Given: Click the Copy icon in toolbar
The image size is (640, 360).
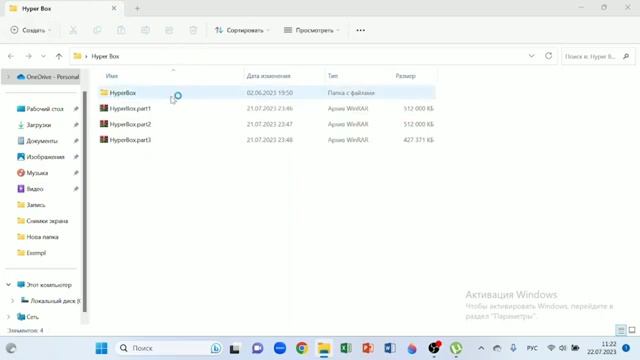Looking at the screenshot, I should tap(97, 30).
